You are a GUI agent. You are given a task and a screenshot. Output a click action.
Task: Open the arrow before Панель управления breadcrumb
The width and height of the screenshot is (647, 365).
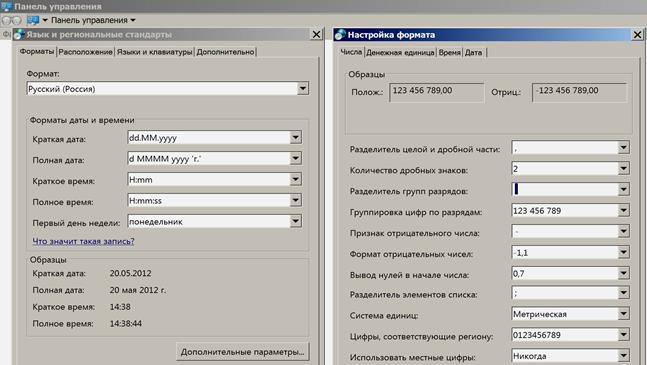click(x=45, y=20)
